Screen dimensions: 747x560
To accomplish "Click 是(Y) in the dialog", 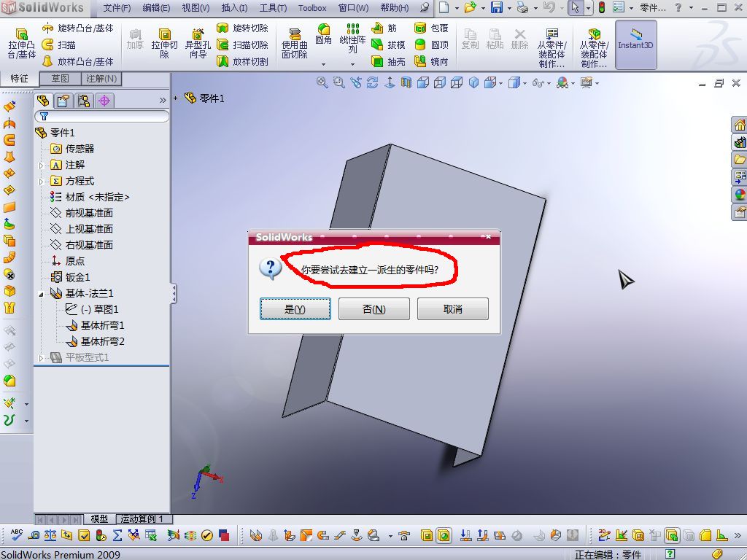I will click(x=295, y=309).
